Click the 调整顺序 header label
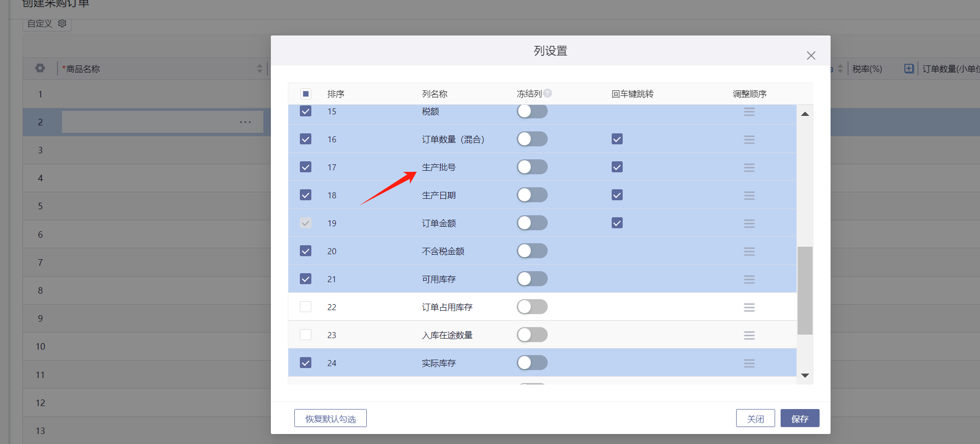This screenshot has height=444, width=980. tap(750, 94)
